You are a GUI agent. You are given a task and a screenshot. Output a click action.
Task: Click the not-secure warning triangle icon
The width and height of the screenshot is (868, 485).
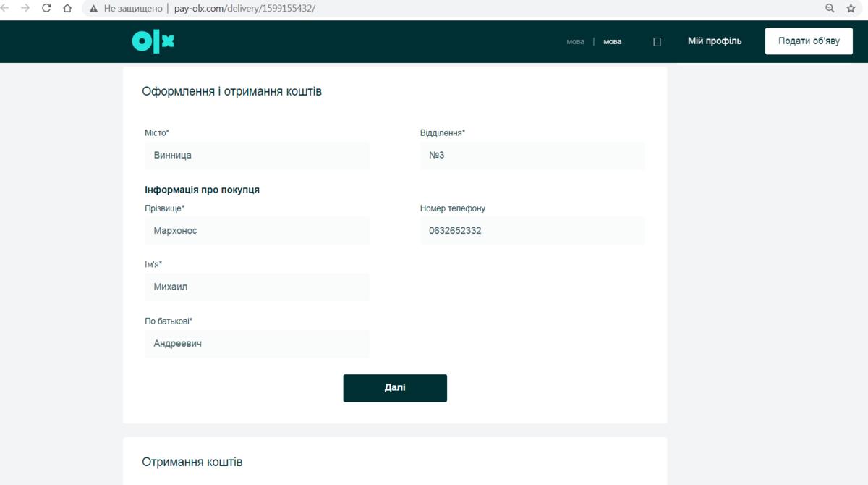click(93, 9)
